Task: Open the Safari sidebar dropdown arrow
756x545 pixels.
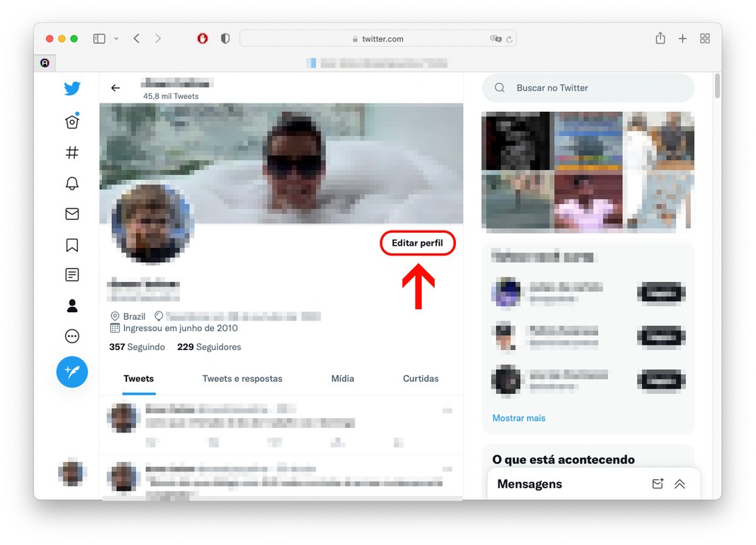Action: (116, 39)
